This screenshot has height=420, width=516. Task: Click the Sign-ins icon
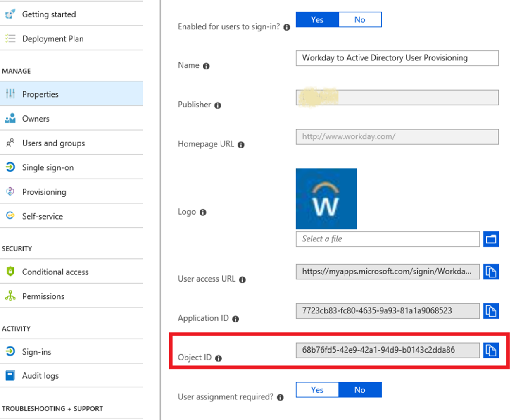click(10, 351)
